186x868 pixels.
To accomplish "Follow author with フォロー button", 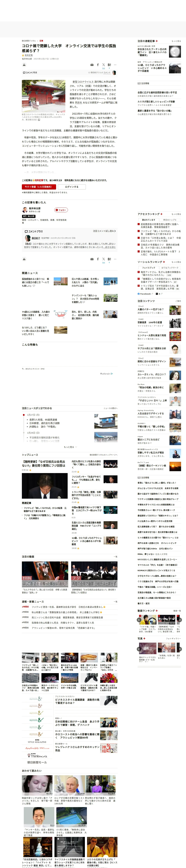I will (x=61, y=210).
